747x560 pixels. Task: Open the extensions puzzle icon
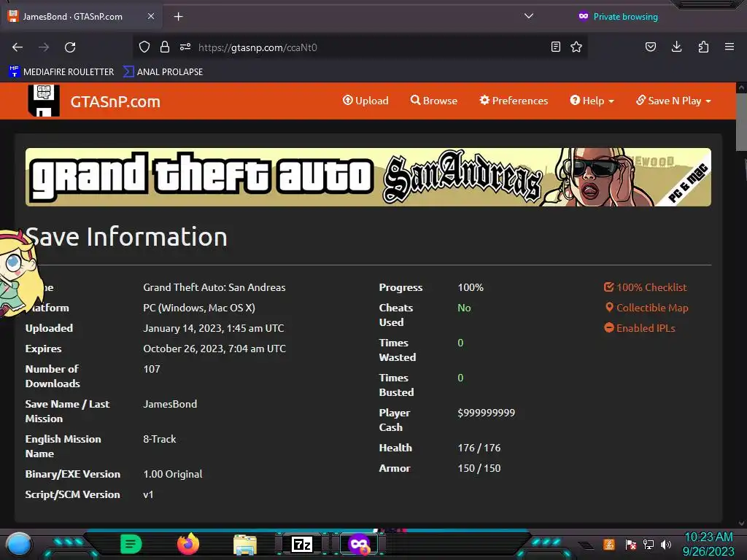tap(703, 47)
